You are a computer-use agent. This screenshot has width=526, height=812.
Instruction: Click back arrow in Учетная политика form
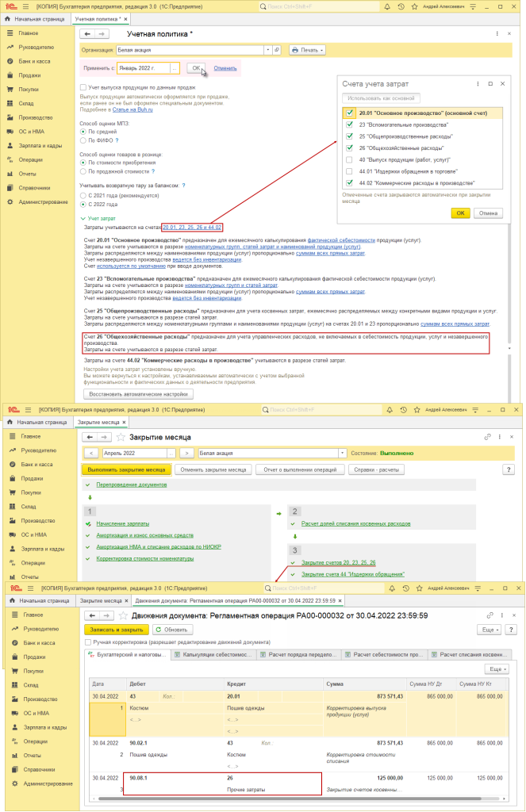87,33
